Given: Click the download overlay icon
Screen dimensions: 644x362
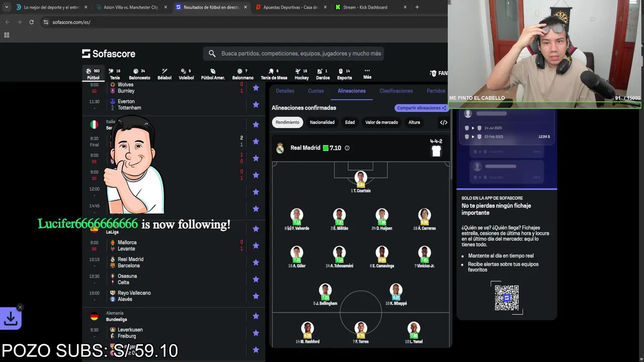Looking at the screenshot, I should coord(11,318).
